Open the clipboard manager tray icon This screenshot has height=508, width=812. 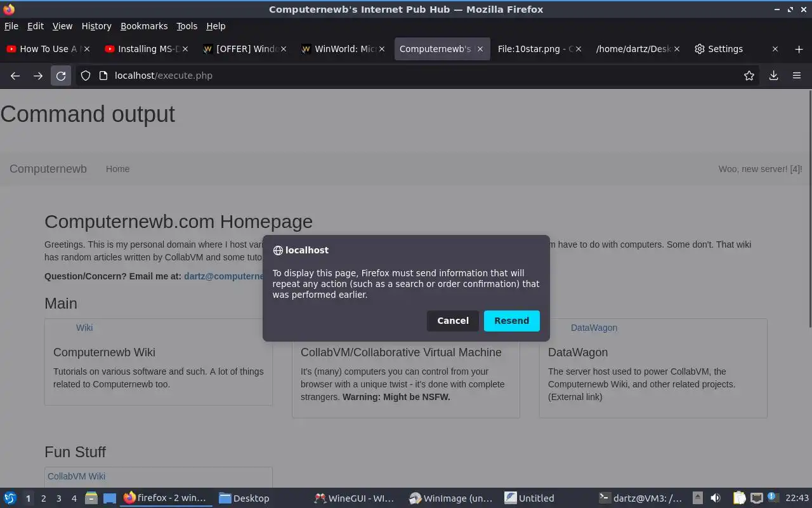[x=739, y=498]
